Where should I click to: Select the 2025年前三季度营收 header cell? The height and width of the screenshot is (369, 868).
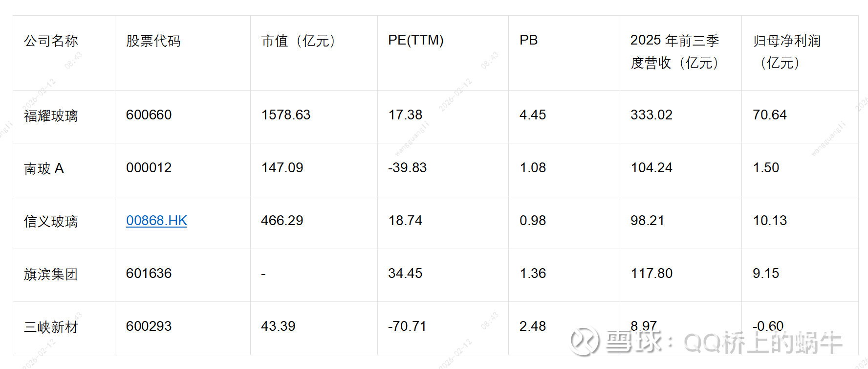click(674, 51)
